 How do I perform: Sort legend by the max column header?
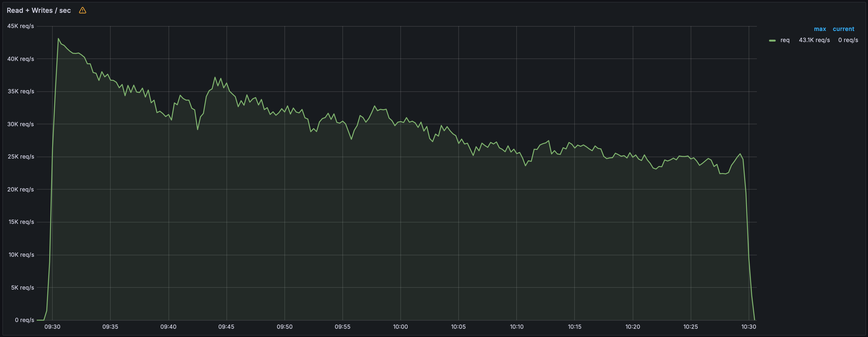point(820,29)
